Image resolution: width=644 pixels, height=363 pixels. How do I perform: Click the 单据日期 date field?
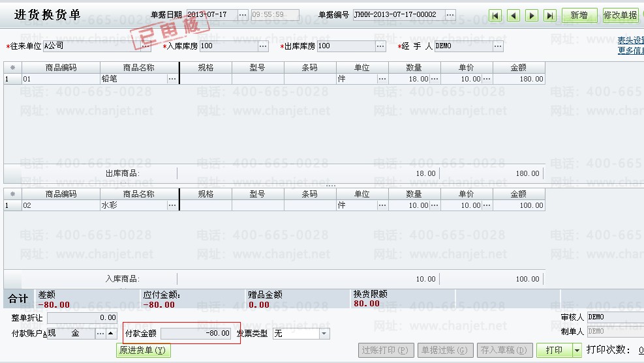point(211,15)
